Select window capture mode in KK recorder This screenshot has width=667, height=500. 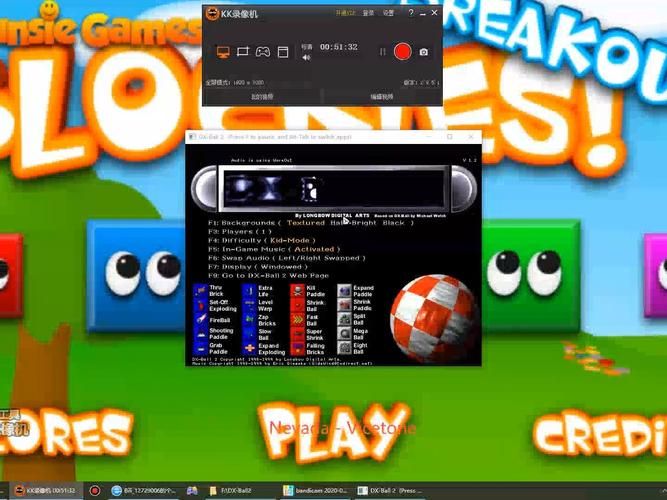[283, 52]
